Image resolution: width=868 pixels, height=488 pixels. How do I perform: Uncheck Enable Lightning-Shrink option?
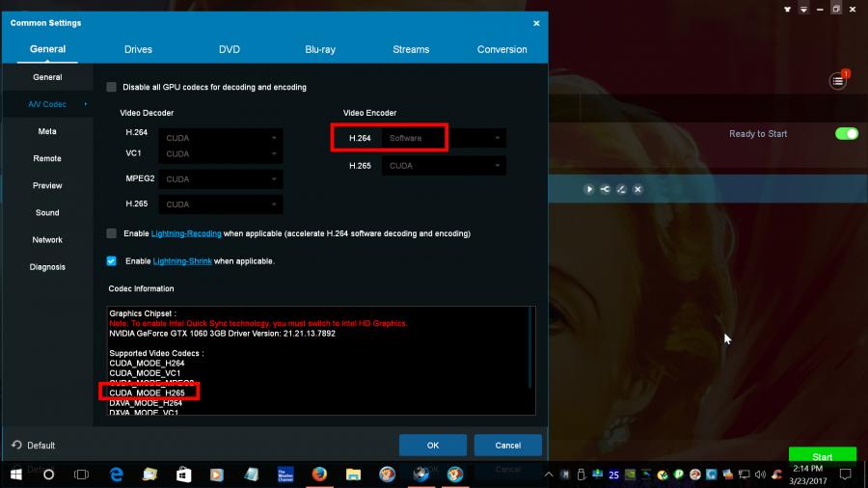(x=111, y=260)
